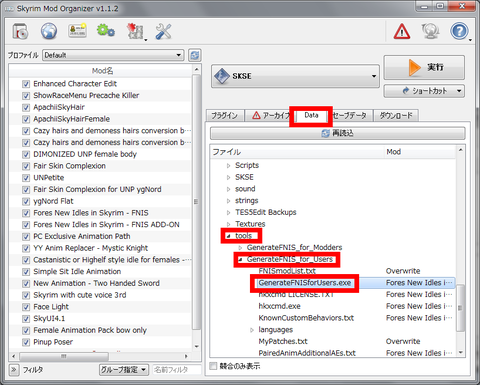The image size is (480, 385).
Task: Expand the Scripts folder
Action: pyautogui.click(x=228, y=165)
